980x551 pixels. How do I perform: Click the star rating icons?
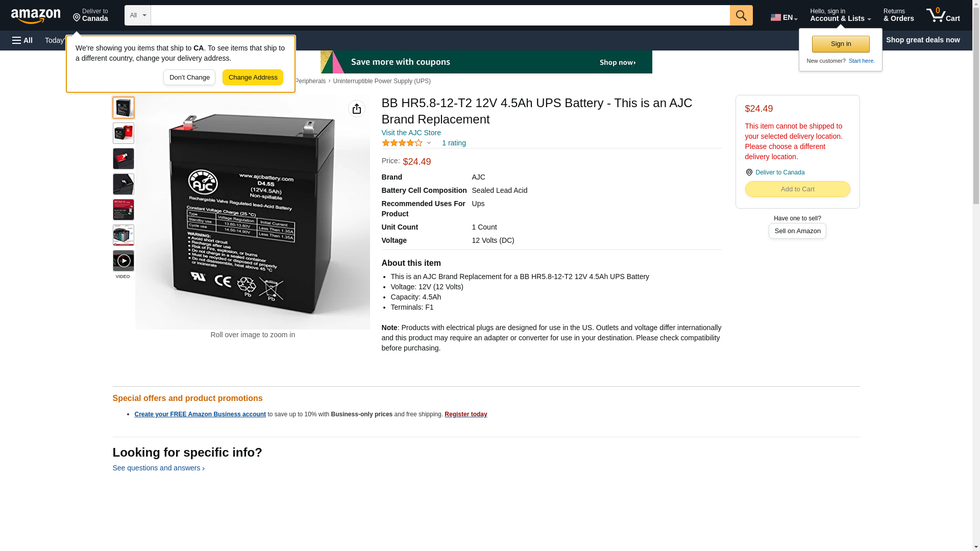click(402, 143)
